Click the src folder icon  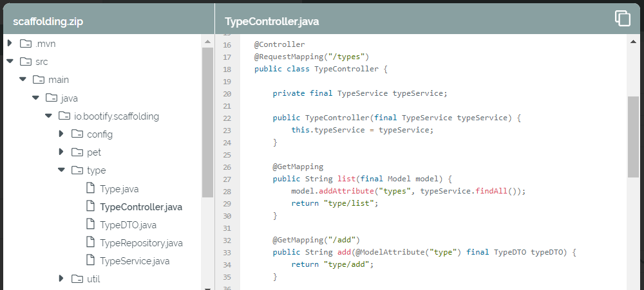pyautogui.click(x=26, y=62)
